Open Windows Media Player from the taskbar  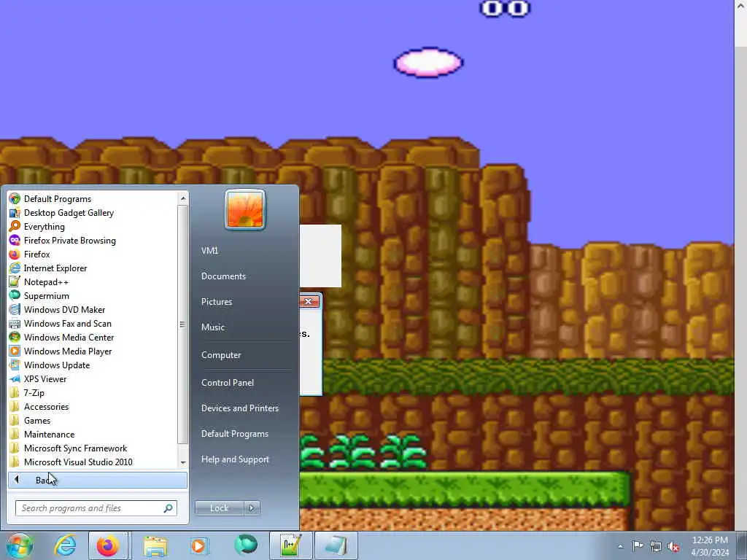tap(200, 545)
